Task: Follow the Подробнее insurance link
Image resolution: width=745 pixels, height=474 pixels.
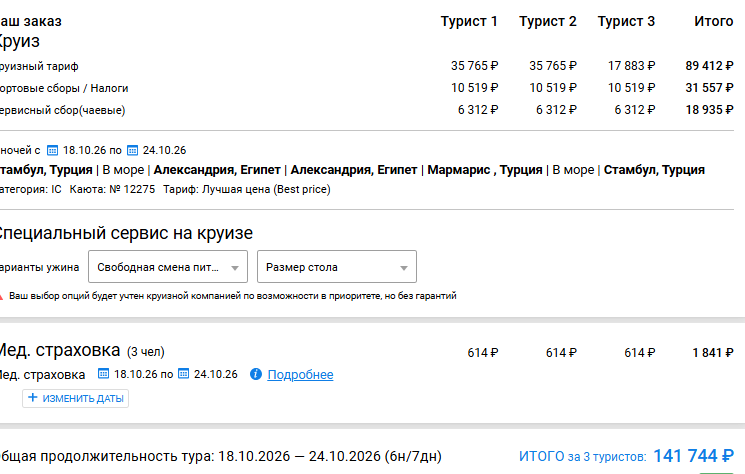Action: pyautogui.click(x=300, y=375)
